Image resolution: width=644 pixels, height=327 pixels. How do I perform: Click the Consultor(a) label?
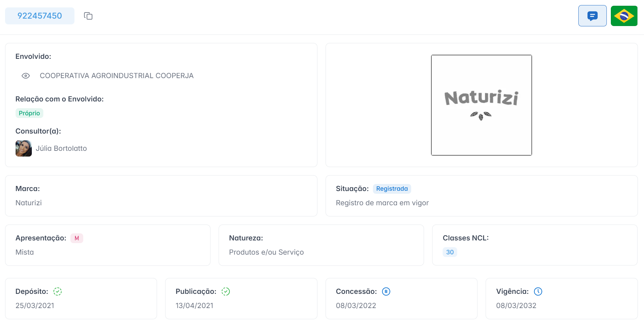[x=38, y=131]
